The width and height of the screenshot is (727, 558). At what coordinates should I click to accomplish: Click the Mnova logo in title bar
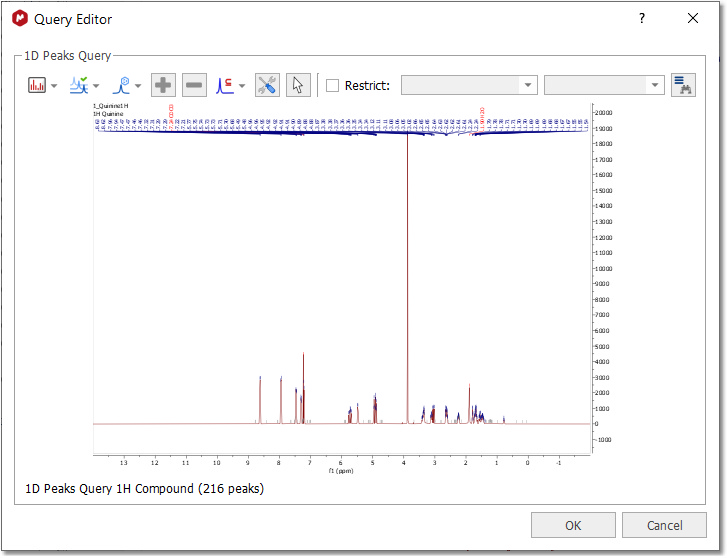click(20, 19)
